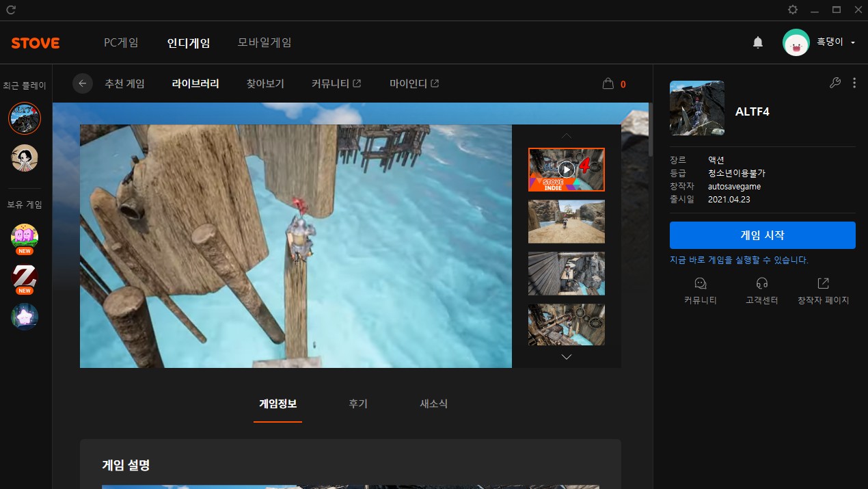Open the shopping cart icon

coord(608,84)
